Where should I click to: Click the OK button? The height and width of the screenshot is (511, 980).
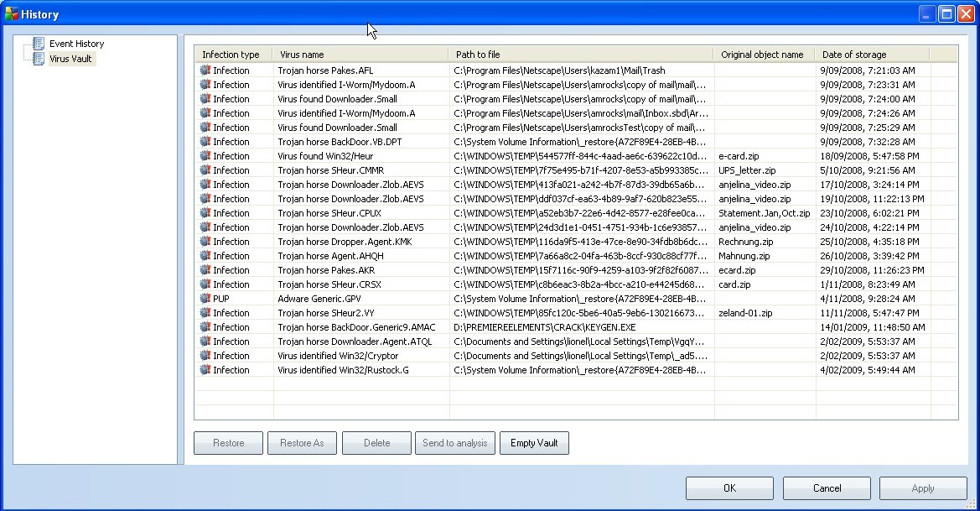[729, 488]
